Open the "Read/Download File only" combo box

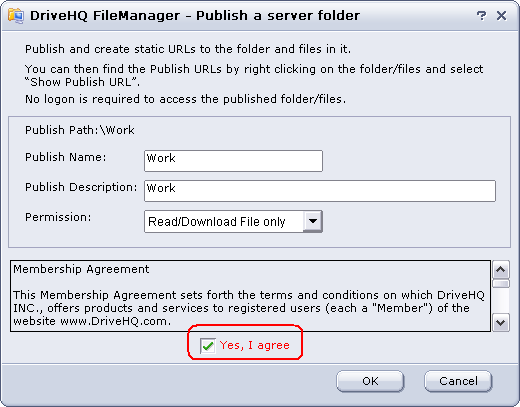tap(233, 221)
